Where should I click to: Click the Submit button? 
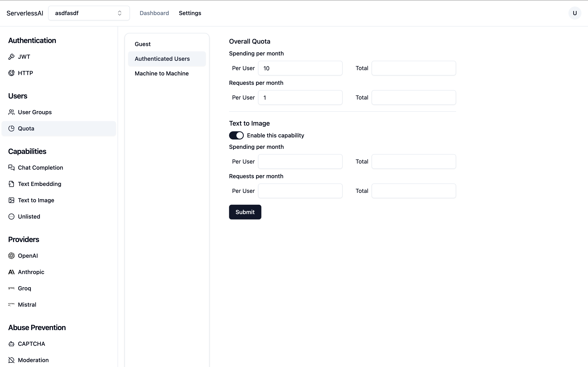245,212
